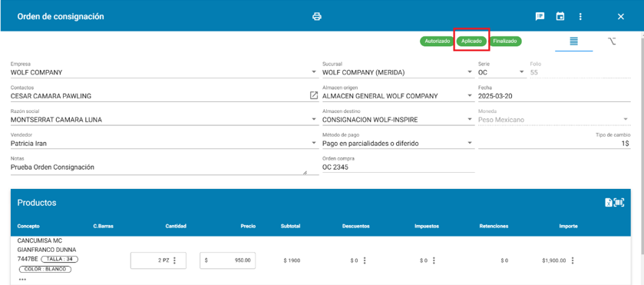Switch to the list details tab

pyautogui.click(x=574, y=41)
